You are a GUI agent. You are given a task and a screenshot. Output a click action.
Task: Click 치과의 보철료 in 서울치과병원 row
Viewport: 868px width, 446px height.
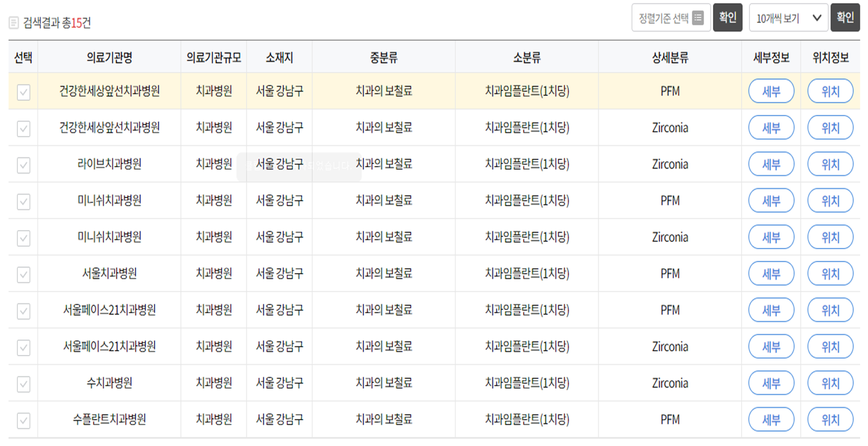coord(384,273)
